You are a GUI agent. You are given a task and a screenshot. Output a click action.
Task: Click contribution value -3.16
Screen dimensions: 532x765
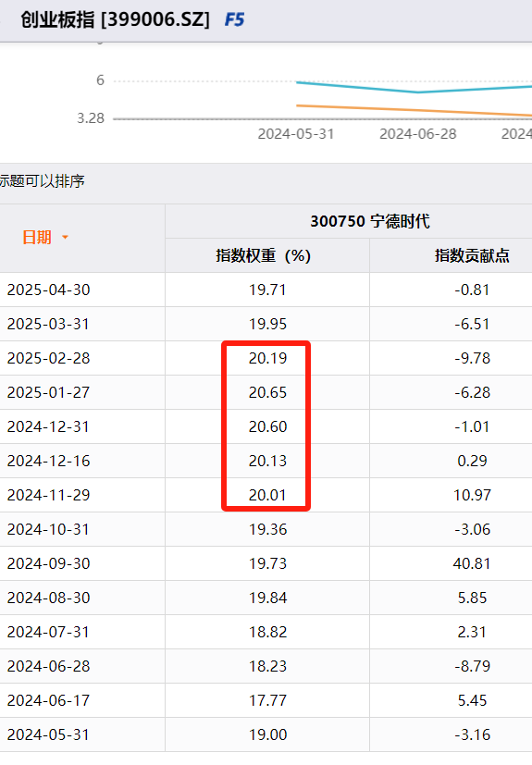tap(472, 734)
